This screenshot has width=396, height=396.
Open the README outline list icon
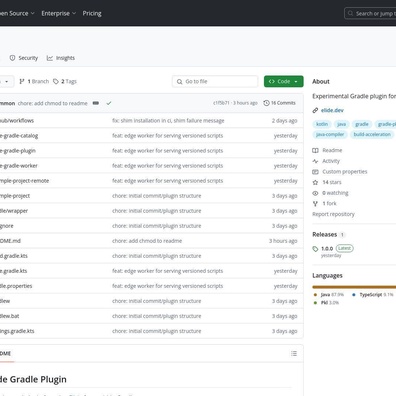[x=294, y=353]
